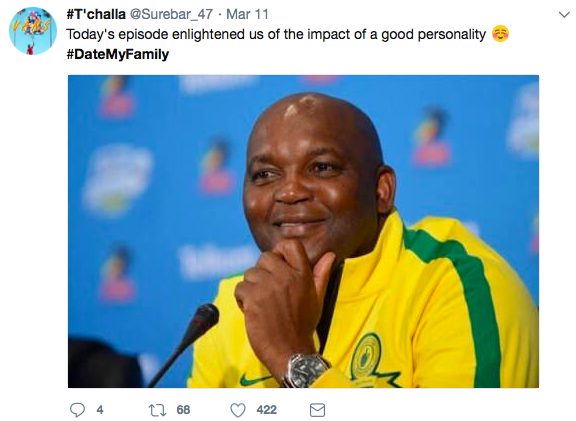The image size is (576, 421).
Task: Click the Nike swoosh on the jacket
Action: [253, 379]
